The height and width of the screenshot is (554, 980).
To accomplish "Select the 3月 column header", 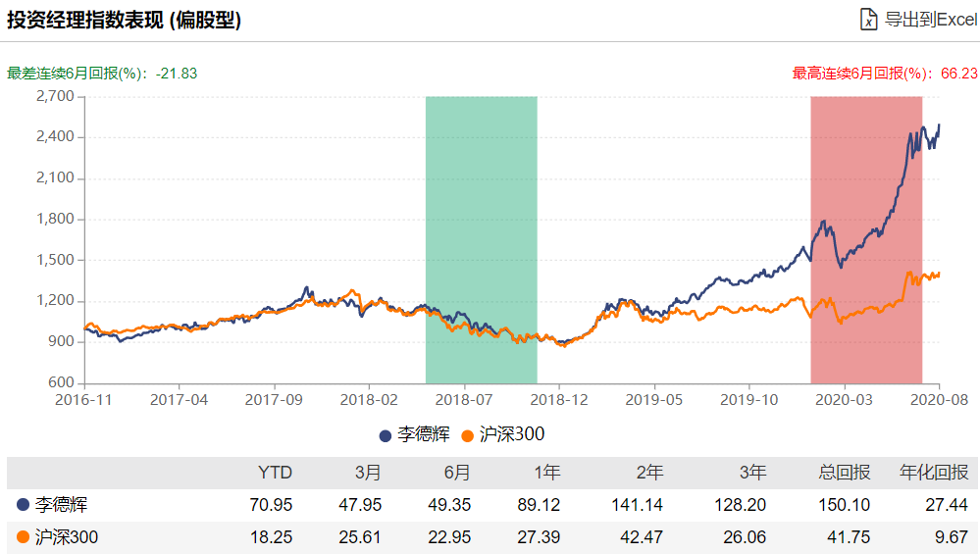I will coord(367,473).
